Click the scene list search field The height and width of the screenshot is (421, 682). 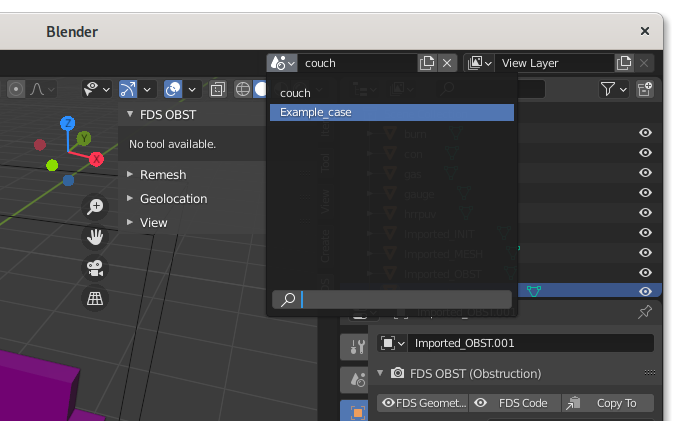(391, 299)
